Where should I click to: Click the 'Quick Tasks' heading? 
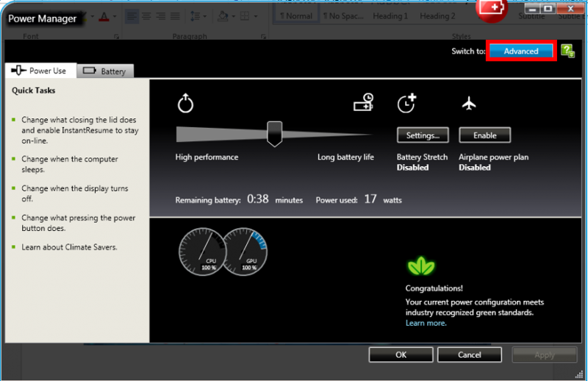point(33,90)
